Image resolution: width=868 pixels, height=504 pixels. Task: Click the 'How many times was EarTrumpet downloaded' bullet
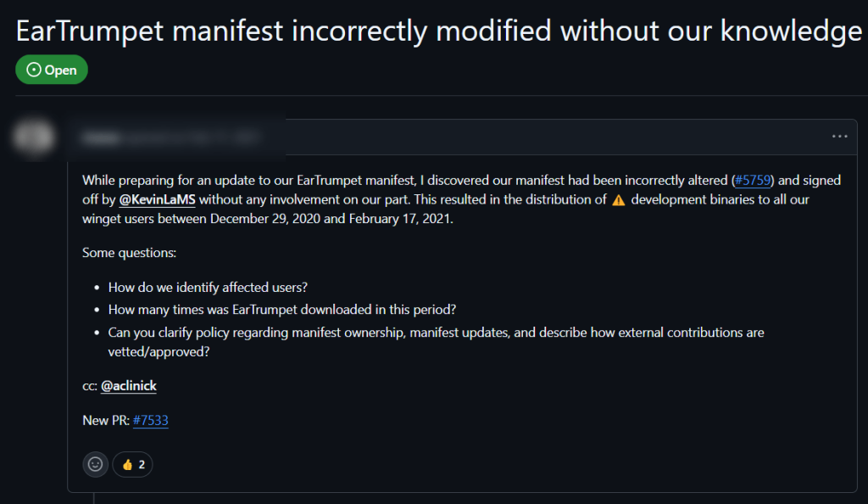[x=281, y=310]
